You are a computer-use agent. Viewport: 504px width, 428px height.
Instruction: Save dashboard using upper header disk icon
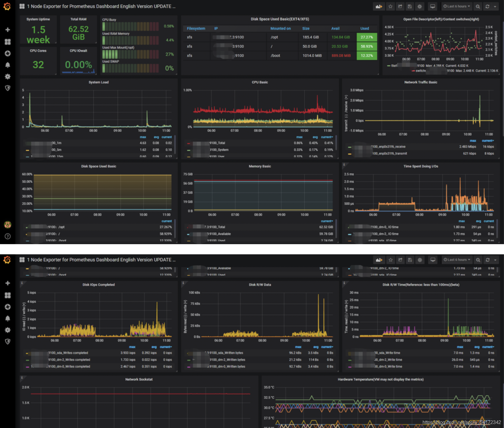point(410,6)
